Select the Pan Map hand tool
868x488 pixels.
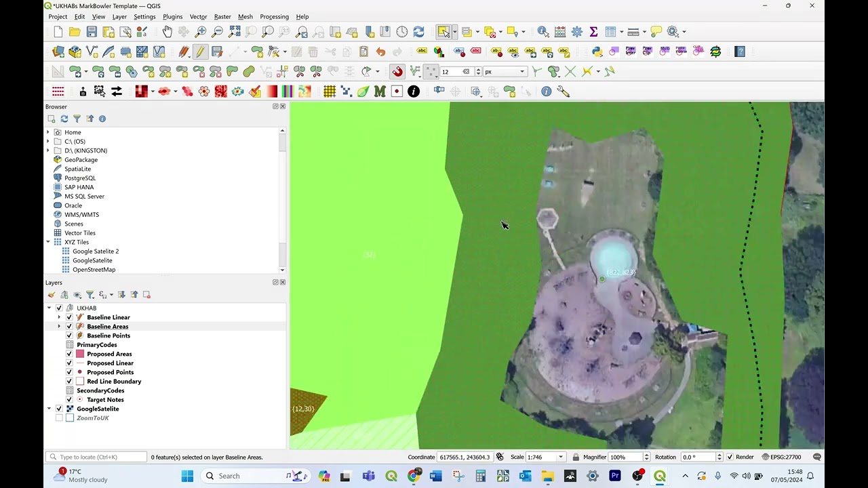(167, 32)
